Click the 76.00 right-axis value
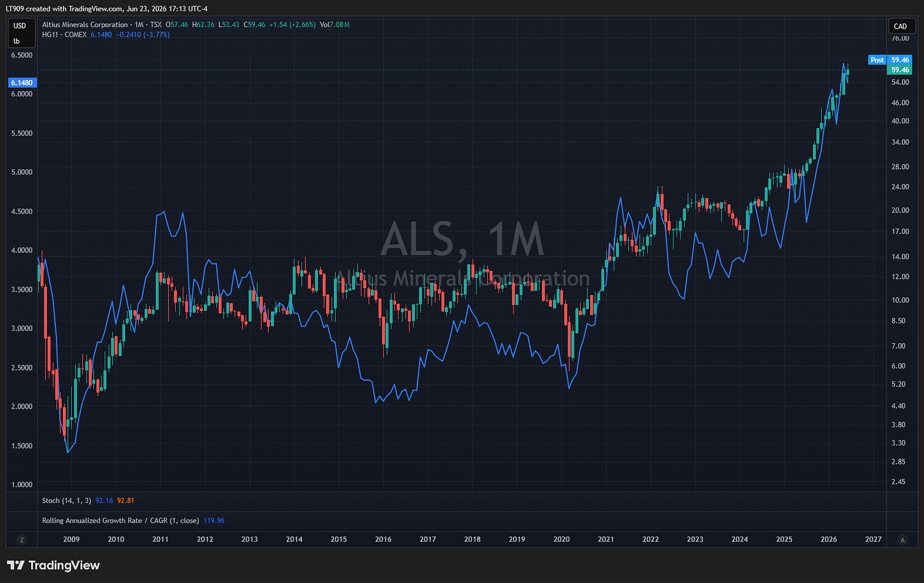924x583 pixels. pyautogui.click(x=900, y=38)
